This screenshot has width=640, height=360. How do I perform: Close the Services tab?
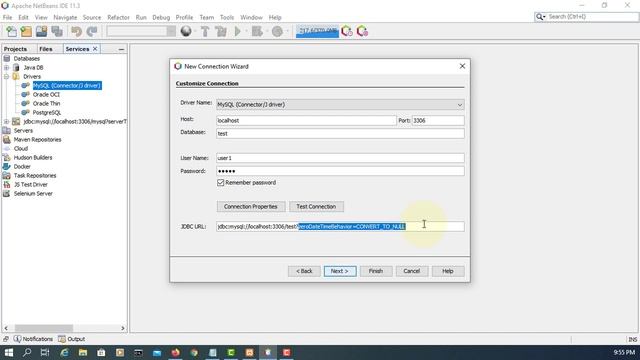tap(95, 49)
